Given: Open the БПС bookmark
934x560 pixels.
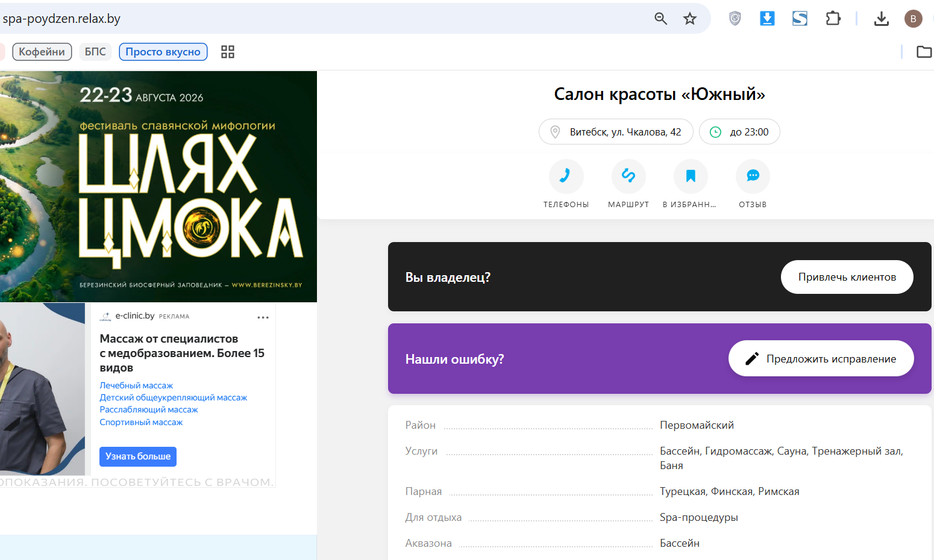Looking at the screenshot, I should click(95, 52).
